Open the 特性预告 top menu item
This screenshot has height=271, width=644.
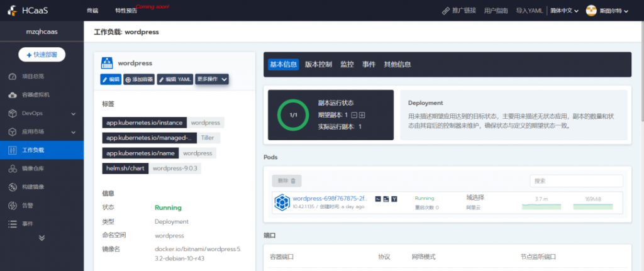(x=126, y=11)
